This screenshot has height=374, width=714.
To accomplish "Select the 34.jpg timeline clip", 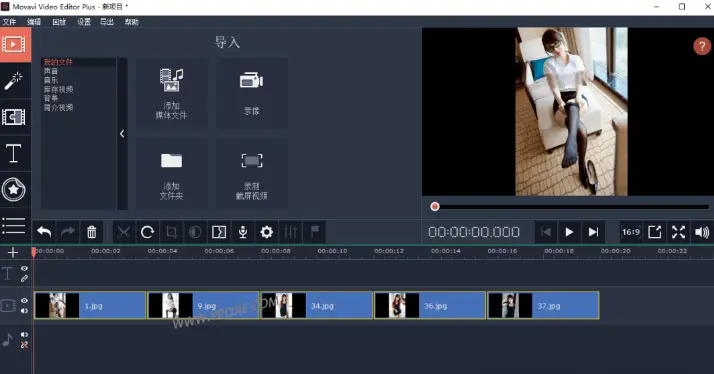I will pos(316,306).
